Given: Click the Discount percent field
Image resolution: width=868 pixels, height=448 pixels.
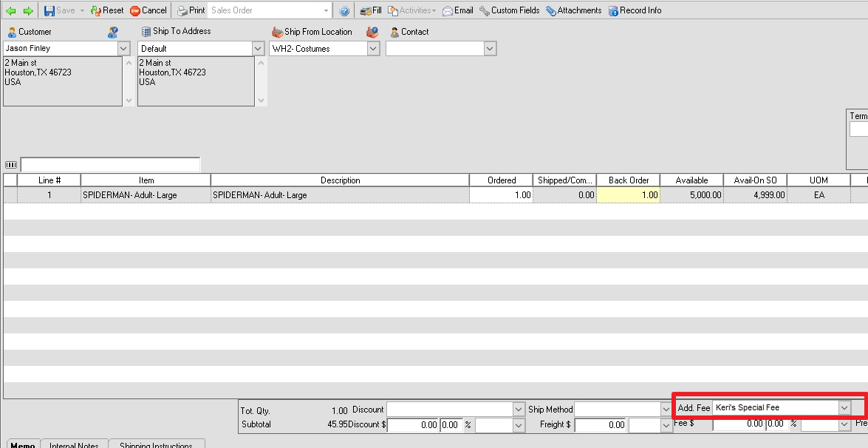Looking at the screenshot, I should tap(451, 425).
